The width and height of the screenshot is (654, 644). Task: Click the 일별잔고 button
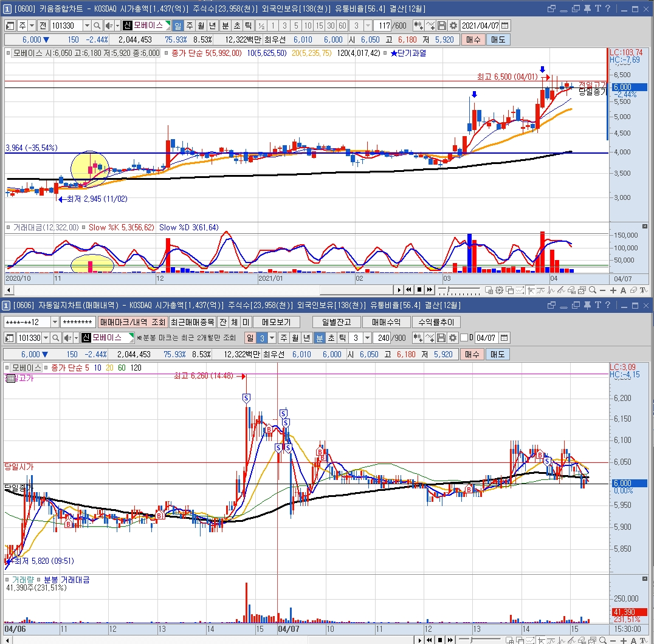click(336, 322)
